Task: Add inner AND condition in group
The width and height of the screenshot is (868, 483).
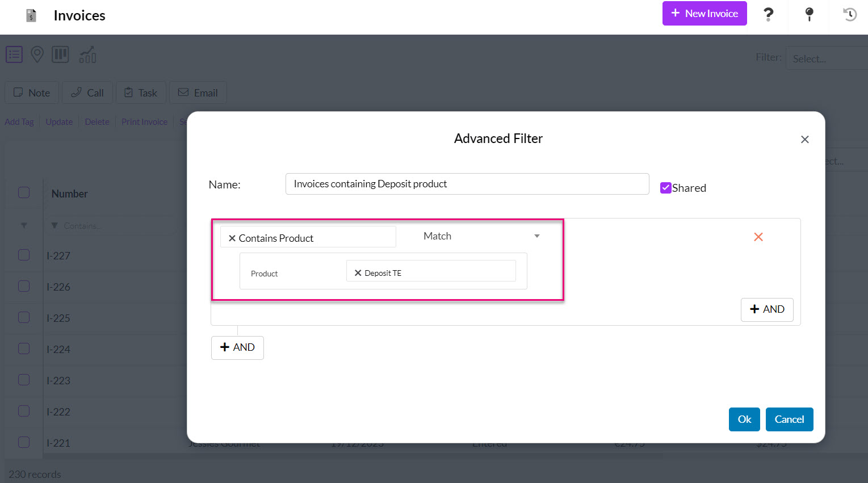Action: click(767, 309)
